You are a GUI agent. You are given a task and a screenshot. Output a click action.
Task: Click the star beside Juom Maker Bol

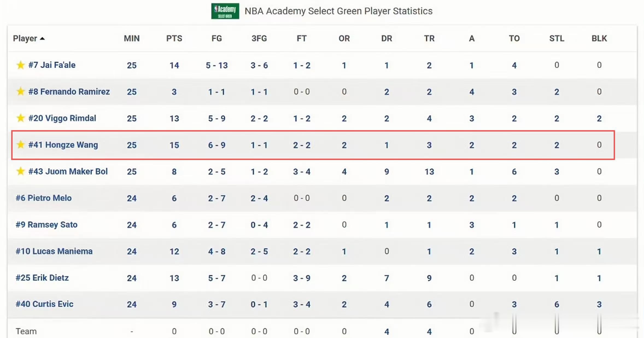coord(21,171)
